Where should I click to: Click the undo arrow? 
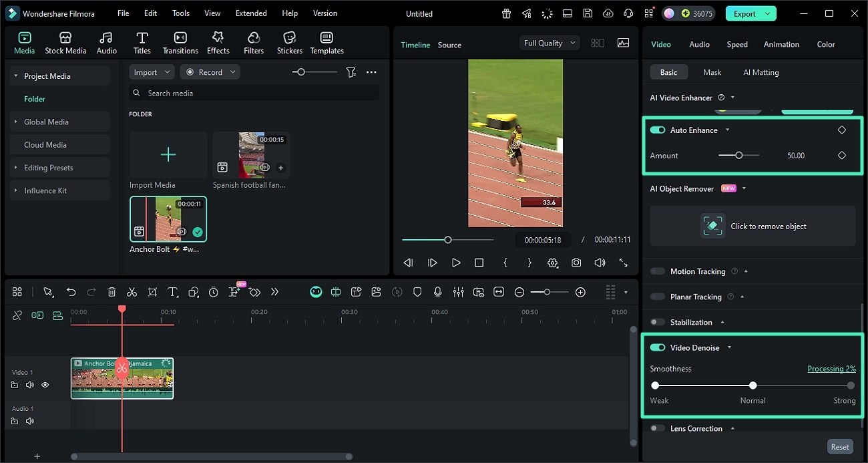[71, 292]
